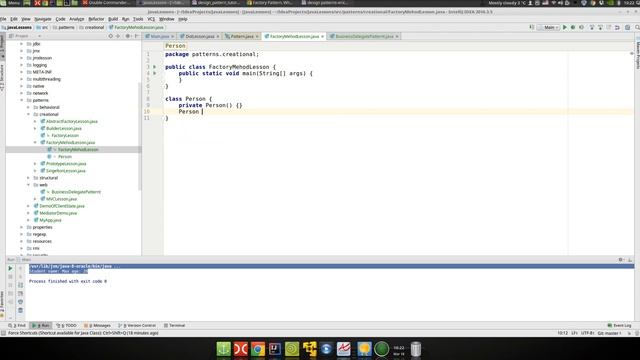Click run gutter icon beside class FactoryMehodLesson
Viewport: 640px width, 360px height.
[155, 67]
